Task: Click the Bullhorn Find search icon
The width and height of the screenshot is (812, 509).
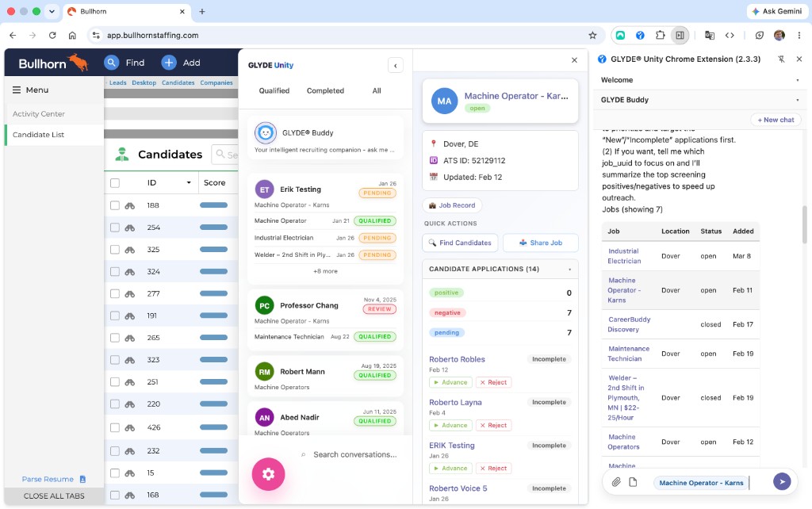Action: [x=111, y=63]
